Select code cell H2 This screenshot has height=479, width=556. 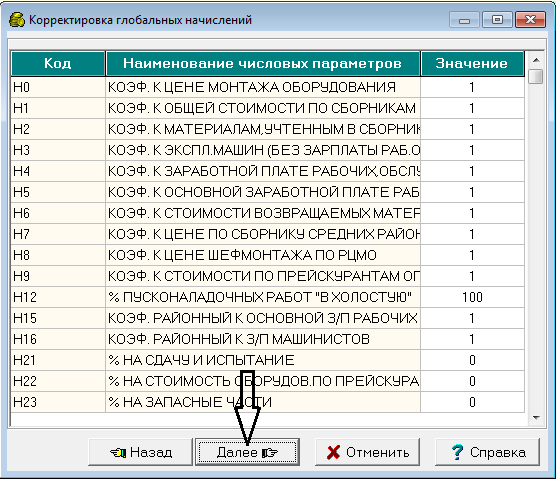(58, 129)
